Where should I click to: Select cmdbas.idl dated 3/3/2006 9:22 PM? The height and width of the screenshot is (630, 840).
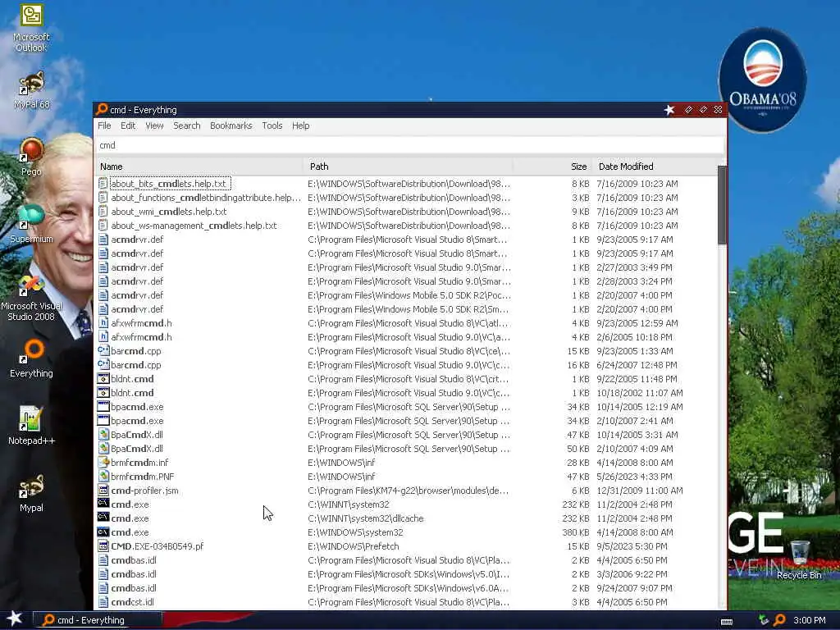pos(134,573)
